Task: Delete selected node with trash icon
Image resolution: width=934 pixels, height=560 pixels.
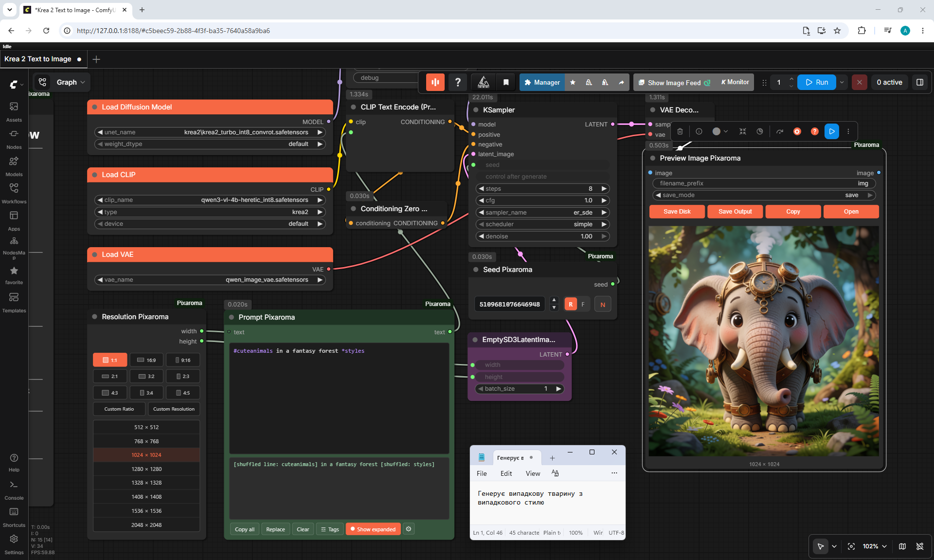Action: [x=680, y=131]
